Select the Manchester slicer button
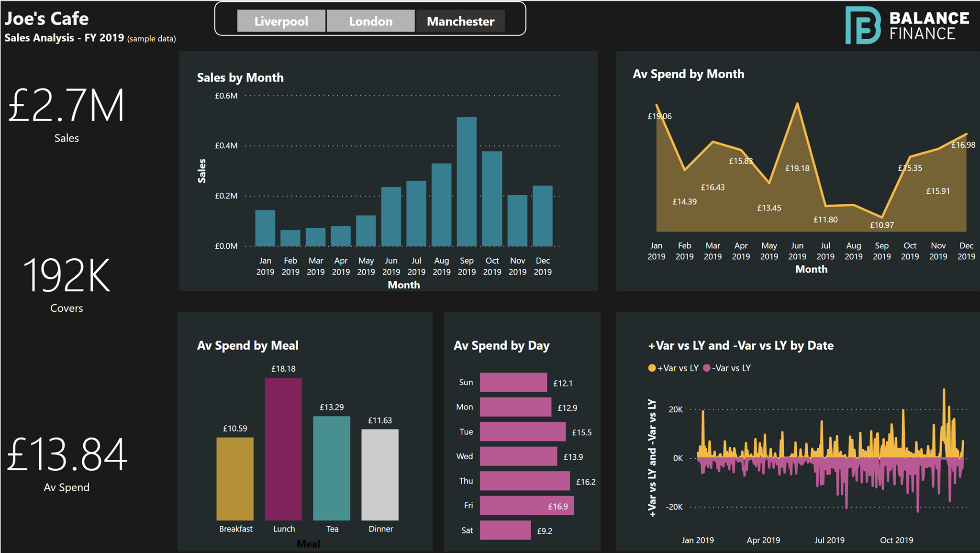Screen dimensions: 980x553 click(460, 21)
